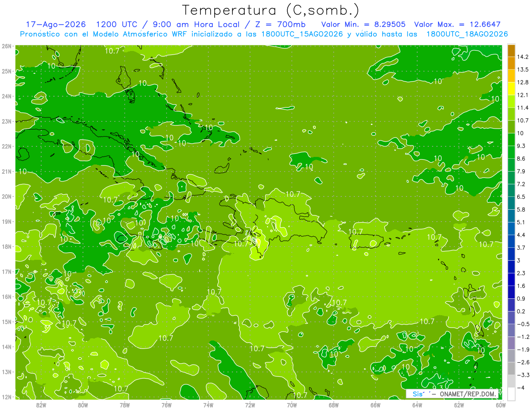Click the colorbar value "13.5"

click(x=523, y=70)
